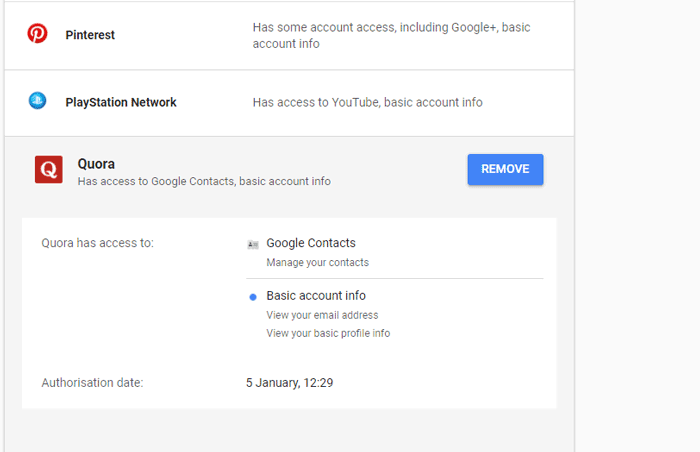Screen dimensions: 700x452
Task: Click the blue dot beside Basic account info
Action: click(253, 297)
